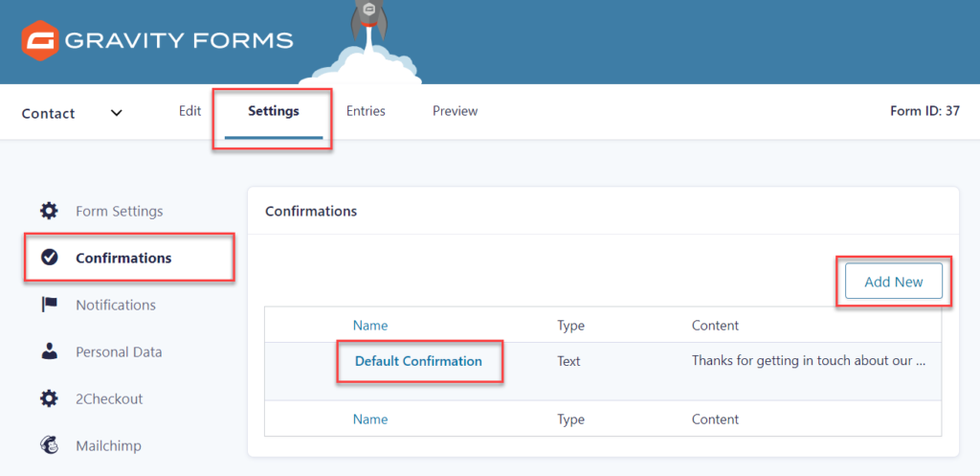Click the Type label in table footer
This screenshot has width=980, height=476.
(x=570, y=419)
